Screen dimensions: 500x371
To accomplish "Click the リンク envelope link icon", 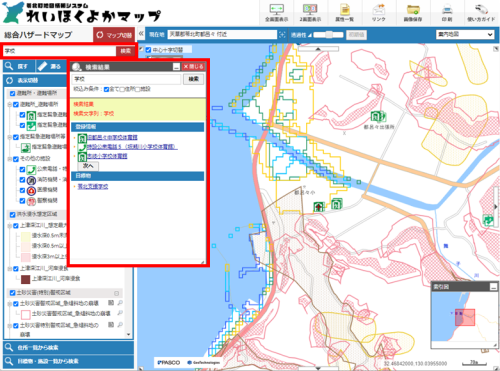I will point(379,13).
